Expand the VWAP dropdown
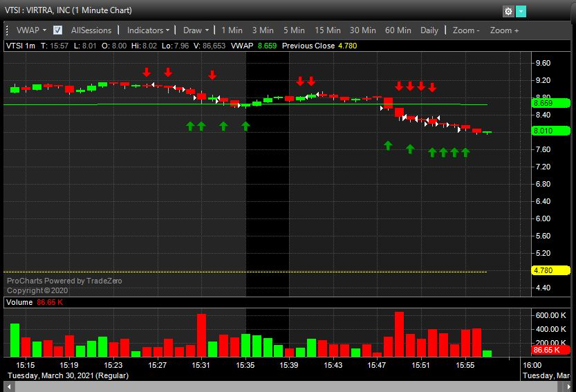The width and height of the screenshot is (576, 392). point(31,30)
